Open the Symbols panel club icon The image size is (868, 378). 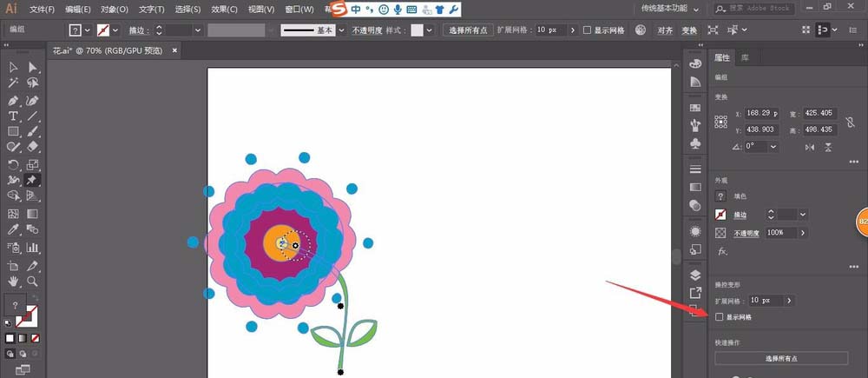(x=695, y=143)
